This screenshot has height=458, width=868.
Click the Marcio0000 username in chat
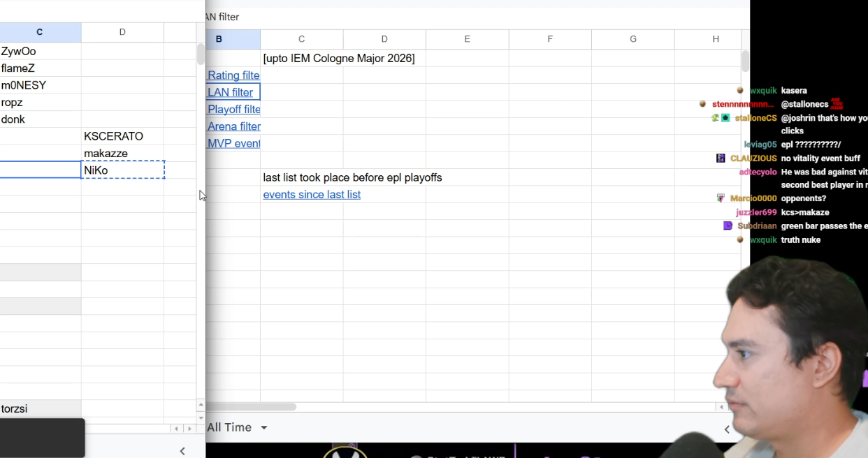tap(753, 198)
